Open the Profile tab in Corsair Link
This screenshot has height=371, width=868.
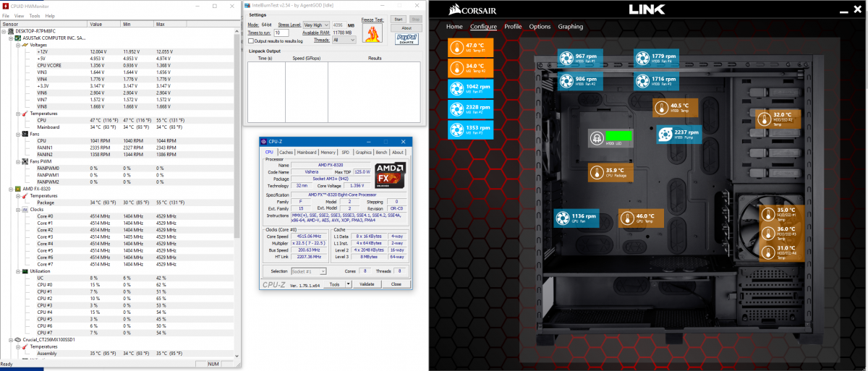513,27
